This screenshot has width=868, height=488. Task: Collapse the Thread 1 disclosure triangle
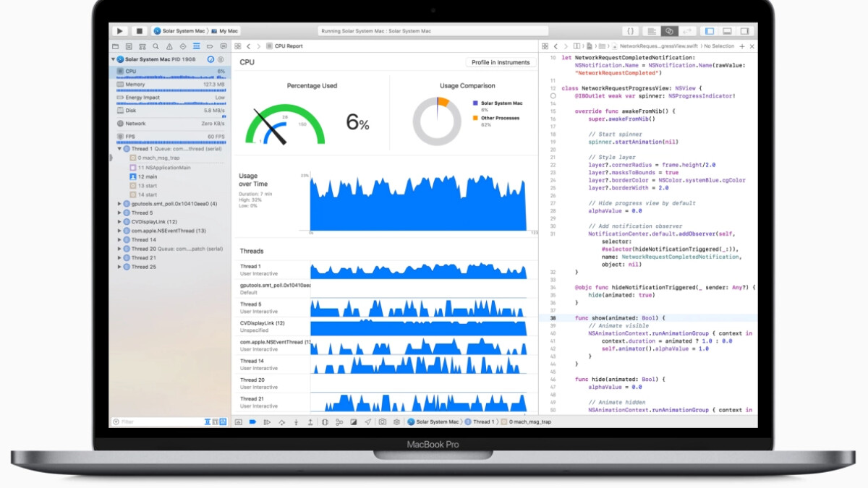point(120,149)
